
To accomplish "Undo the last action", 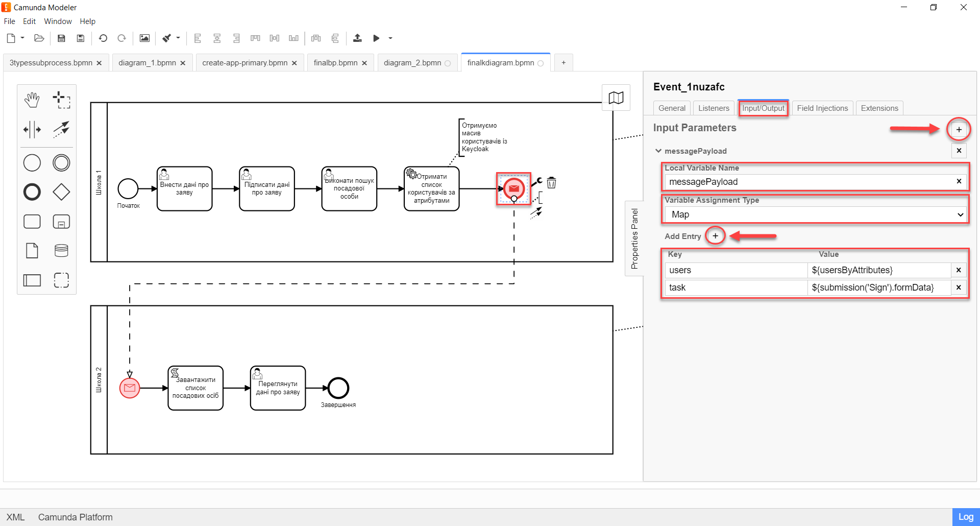I will [103, 38].
